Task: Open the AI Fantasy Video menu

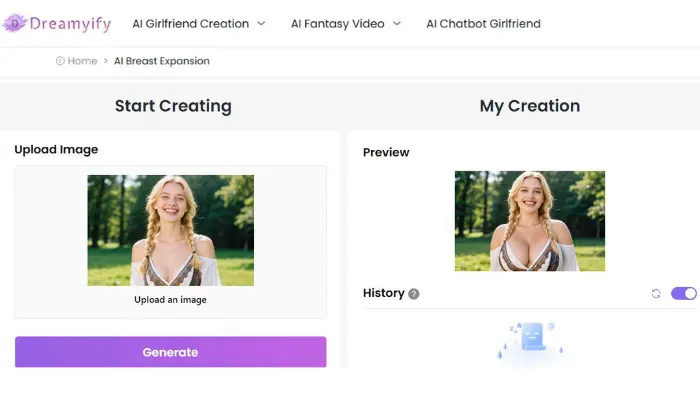Action: click(338, 24)
